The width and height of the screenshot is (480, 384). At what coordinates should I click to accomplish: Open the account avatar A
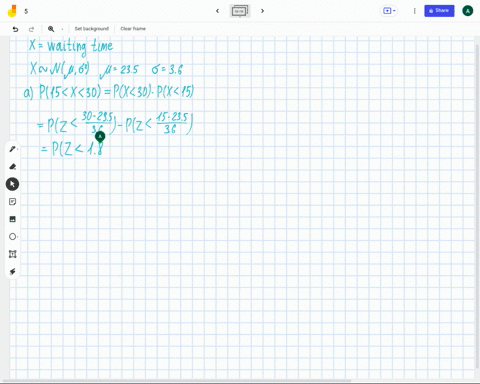click(x=468, y=11)
